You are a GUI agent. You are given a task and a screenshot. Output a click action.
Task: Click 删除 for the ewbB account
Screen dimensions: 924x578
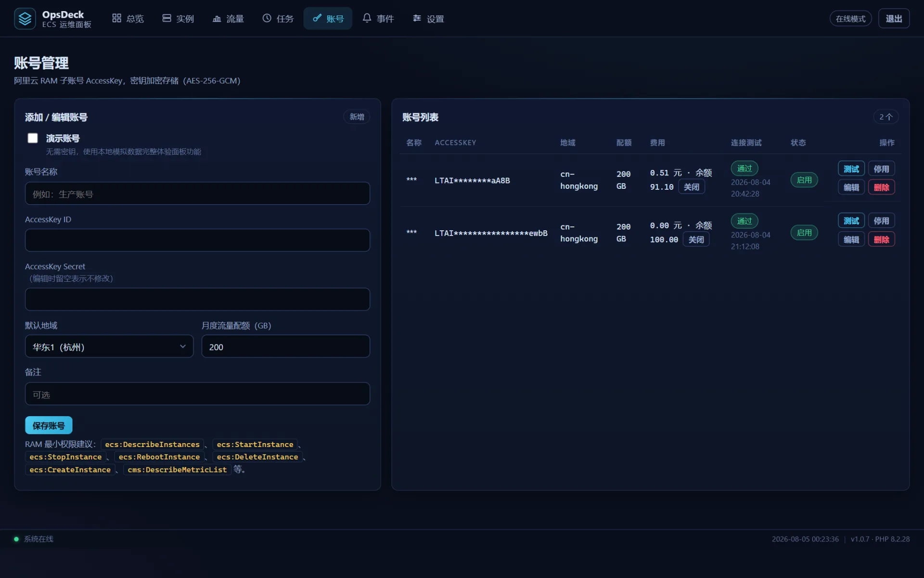[881, 239]
